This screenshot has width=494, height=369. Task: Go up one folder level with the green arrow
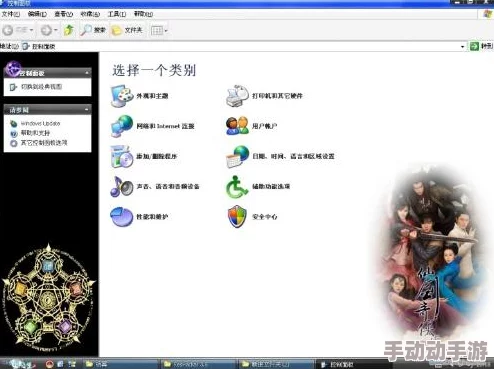(69, 30)
